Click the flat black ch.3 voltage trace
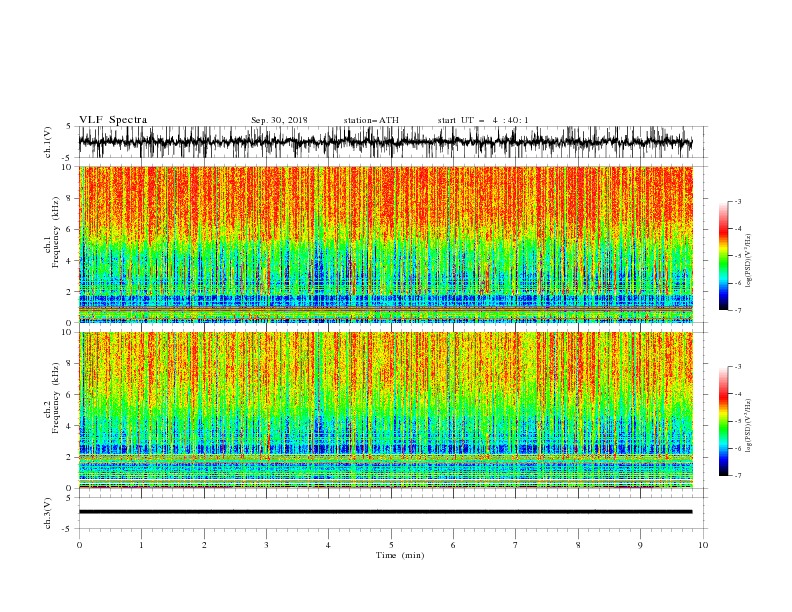792x612 pixels. point(385,512)
